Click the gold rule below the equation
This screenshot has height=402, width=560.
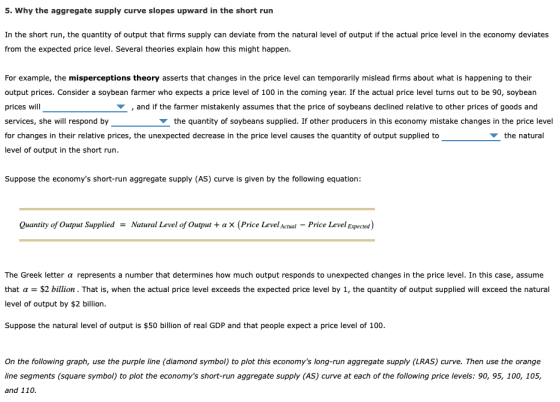coord(197,240)
